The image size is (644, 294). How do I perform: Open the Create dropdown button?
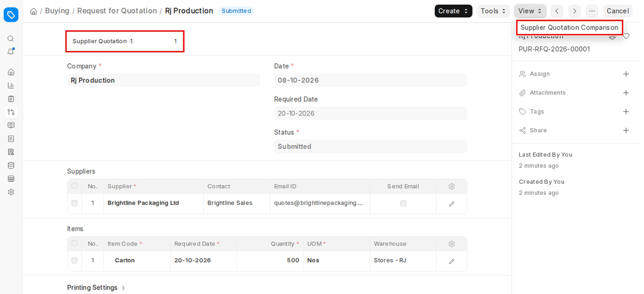[454, 11]
